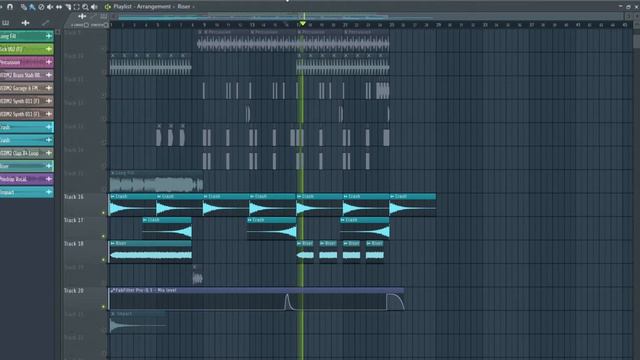Screen dimensions: 640x360
Task: Open the Long Fill clip menu
Action: coord(113,173)
